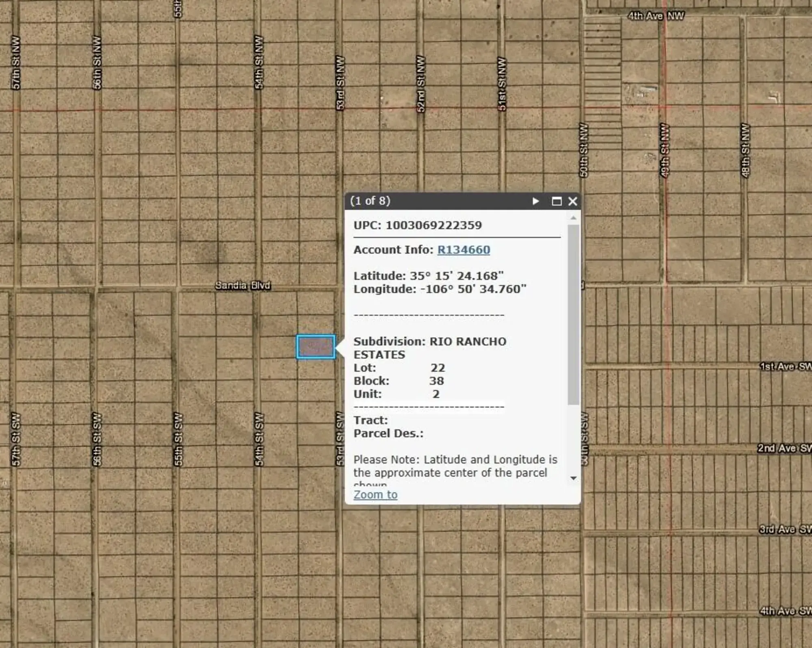Open account info link R134660
The height and width of the screenshot is (648, 812).
463,250
